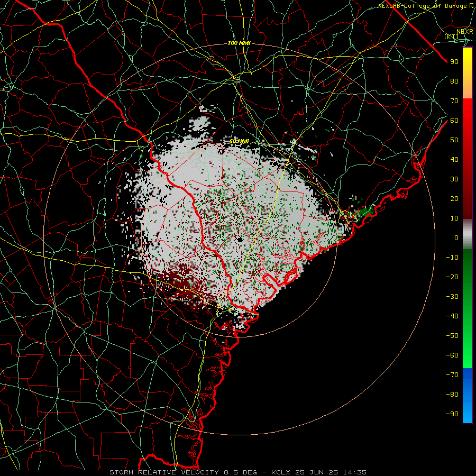Click the 60 value on velocity scale
The image size is (476, 476).
point(454,121)
